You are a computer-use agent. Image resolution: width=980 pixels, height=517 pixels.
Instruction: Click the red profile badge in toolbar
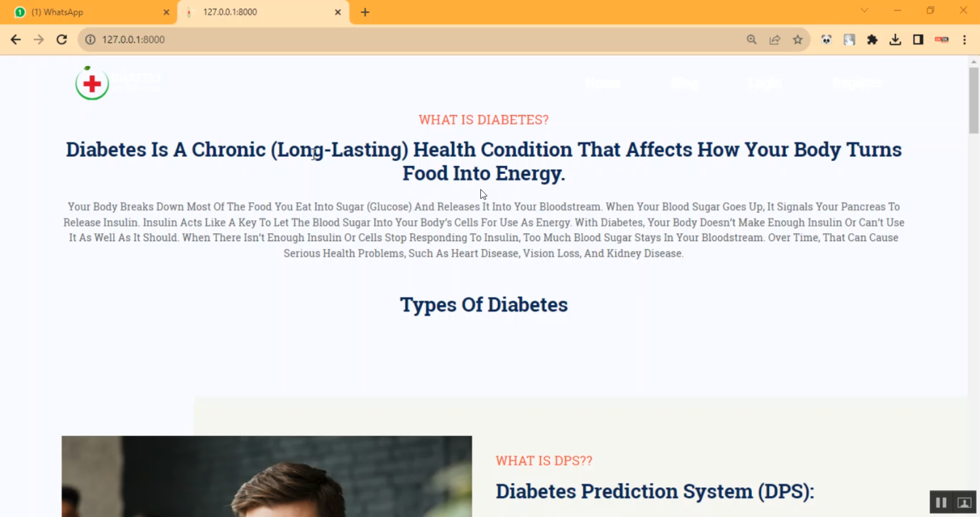tap(941, 39)
